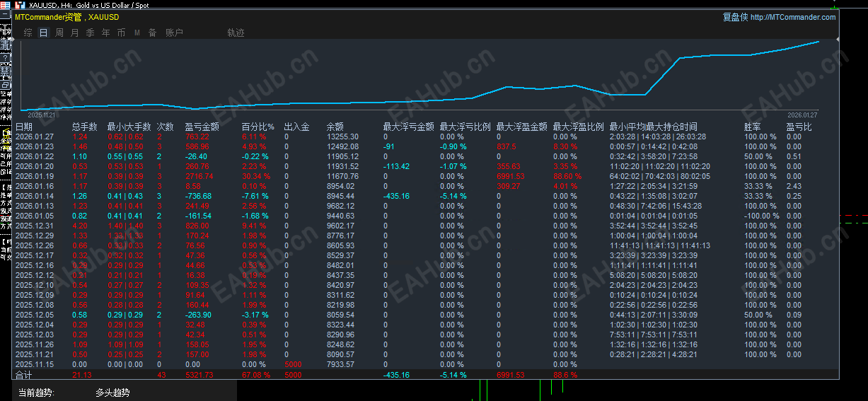Click the 盈亏比 column header
Screen dimensions: 868x401
799,127
